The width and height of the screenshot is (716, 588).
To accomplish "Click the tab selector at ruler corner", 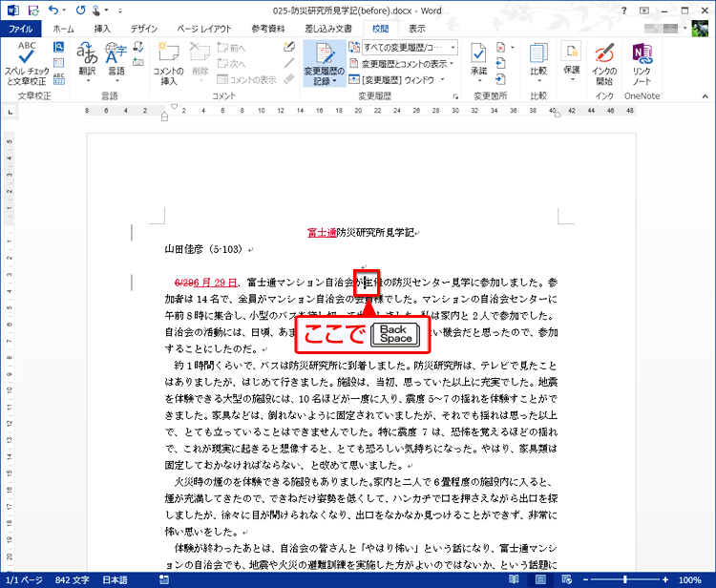I will [11, 112].
